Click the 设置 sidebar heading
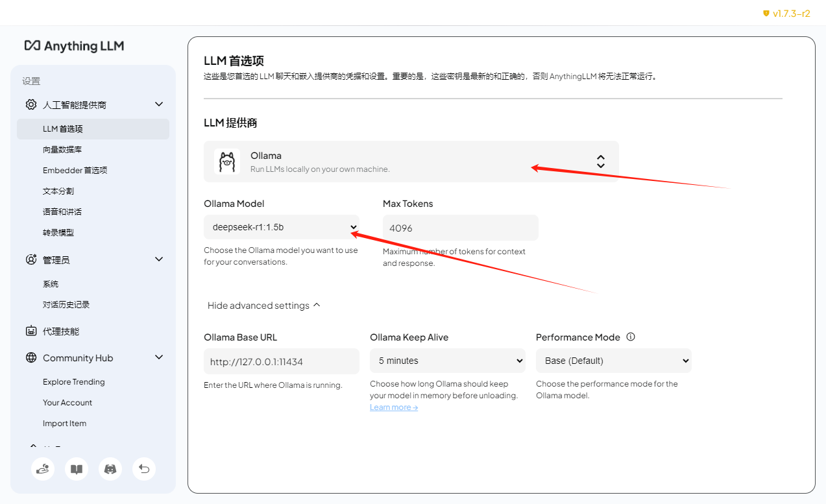 click(x=31, y=81)
